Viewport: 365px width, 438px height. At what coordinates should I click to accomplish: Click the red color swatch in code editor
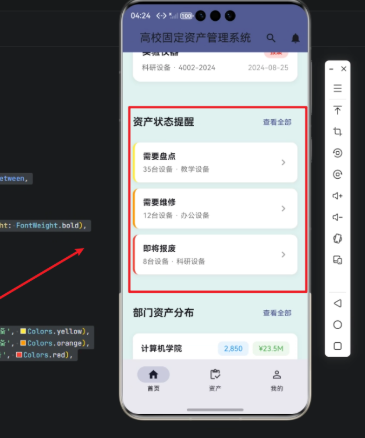point(19,355)
